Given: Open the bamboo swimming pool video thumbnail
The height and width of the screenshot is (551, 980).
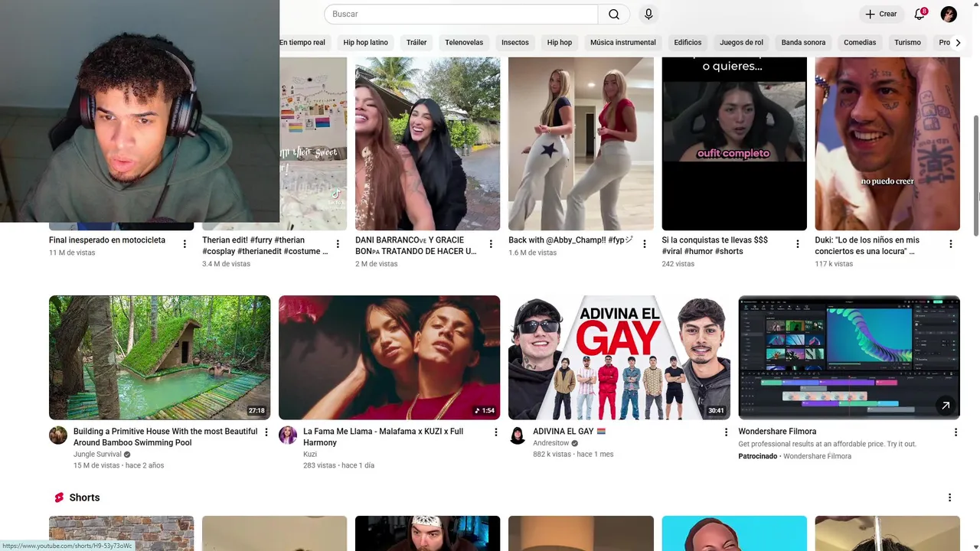Looking at the screenshot, I should coord(159,357).
